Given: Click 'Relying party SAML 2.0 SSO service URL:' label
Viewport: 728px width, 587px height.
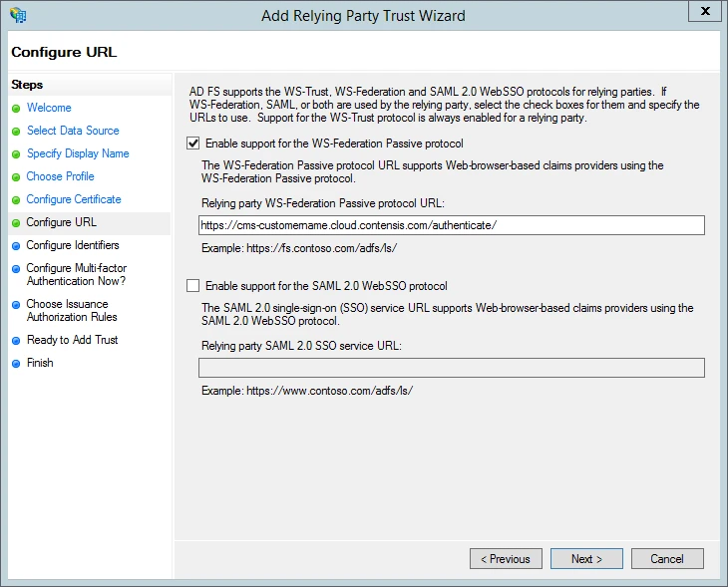Looking at the screenshot, I should (x=302, y=346).
